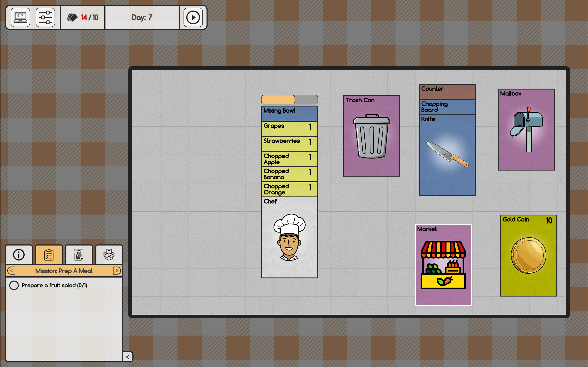Screen dimensions: 588x367
Task: Open the settings sliders icon
Action: 45,17
